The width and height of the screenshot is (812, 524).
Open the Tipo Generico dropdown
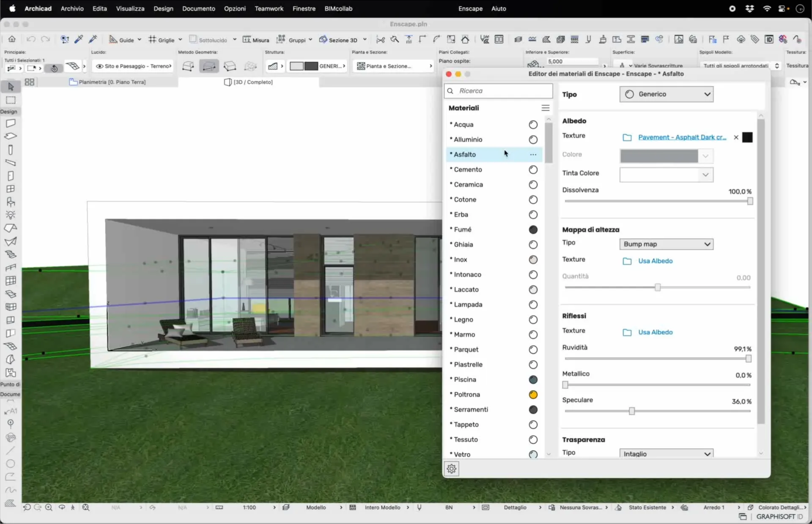coord(666,94)
